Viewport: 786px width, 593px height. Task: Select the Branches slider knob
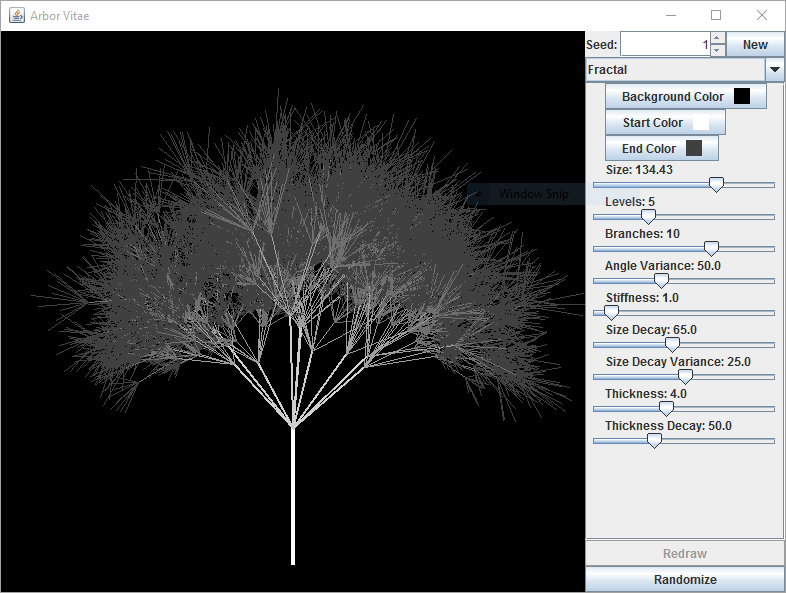coord(711,248)
